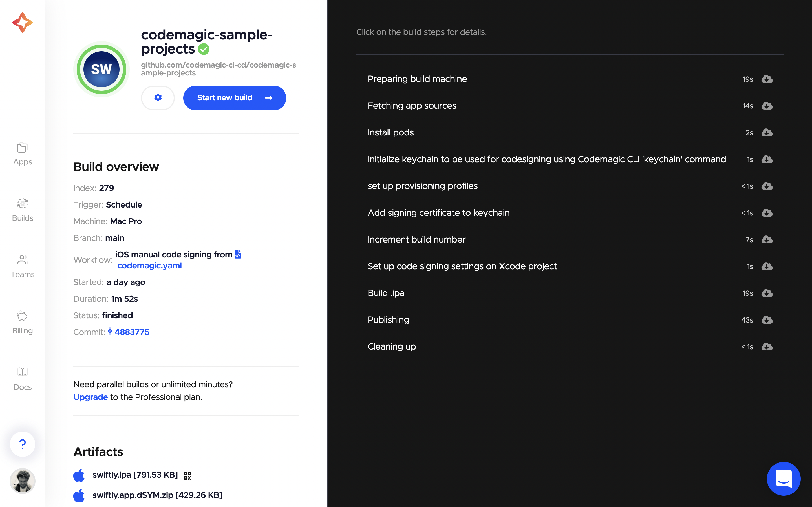Screen dimensions: 812x507
Task: Open the Builds section in the sidebar
Action: [22, 210]
